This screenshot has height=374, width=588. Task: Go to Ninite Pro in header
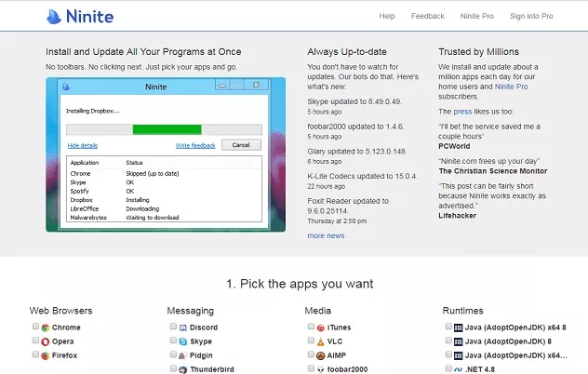[x=477, y=16]
